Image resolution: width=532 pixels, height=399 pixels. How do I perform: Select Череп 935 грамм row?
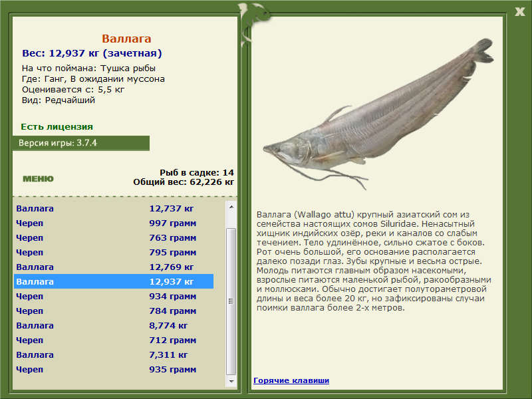(114, 369)
